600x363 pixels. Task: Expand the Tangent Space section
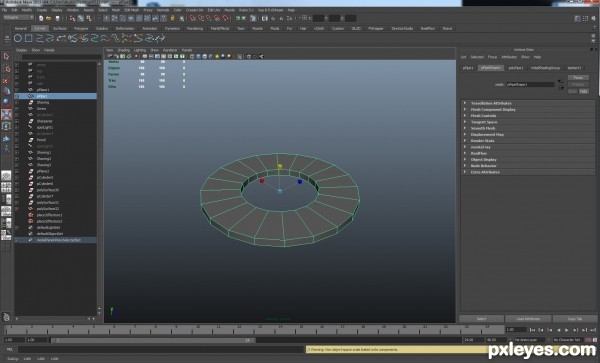tap(528, 122)
